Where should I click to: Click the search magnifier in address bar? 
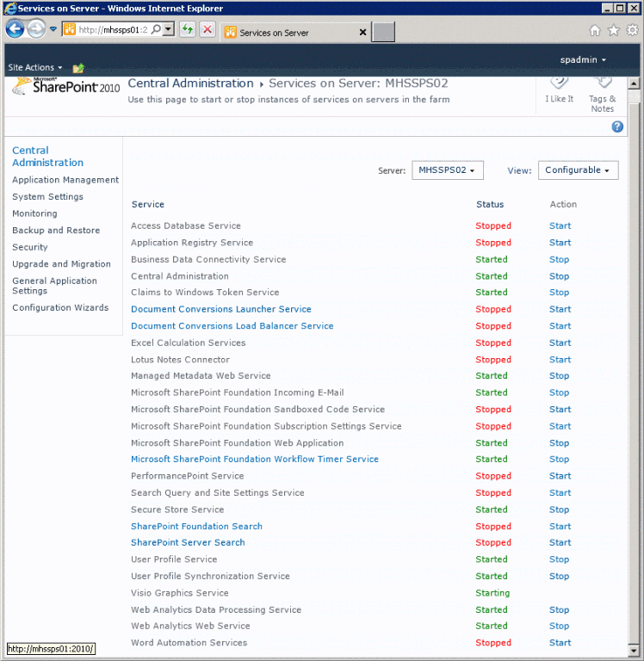156,29
